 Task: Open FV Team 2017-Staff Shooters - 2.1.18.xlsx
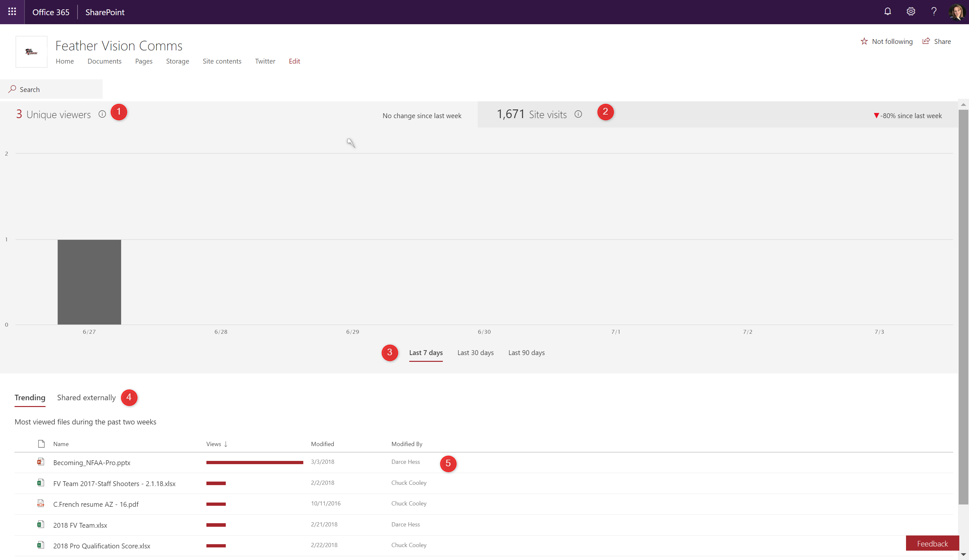tap(114, 484)
